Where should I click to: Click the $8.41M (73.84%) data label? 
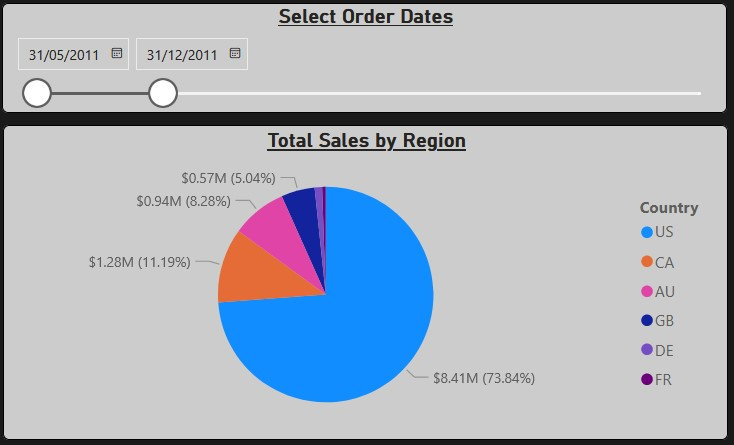(484, 378)
